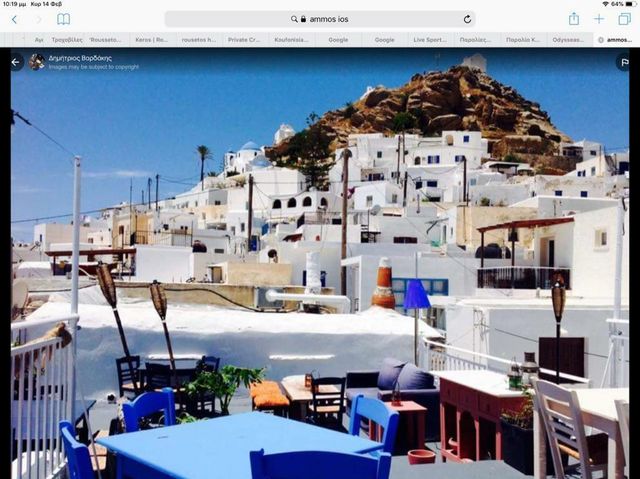Open the bookmarks book icon
The height and width of the screenshot is (479, 640).
64,19
